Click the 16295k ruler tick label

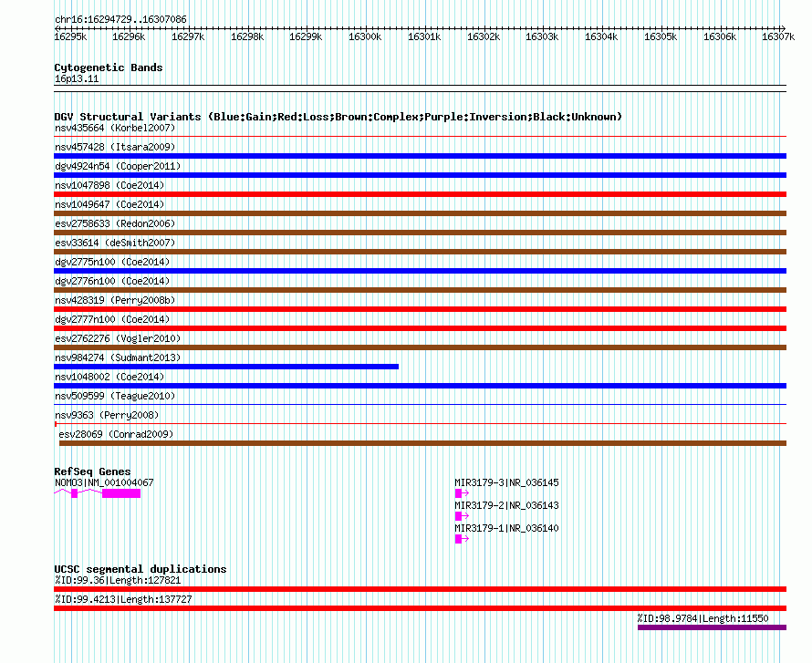[x=70, y=36]
